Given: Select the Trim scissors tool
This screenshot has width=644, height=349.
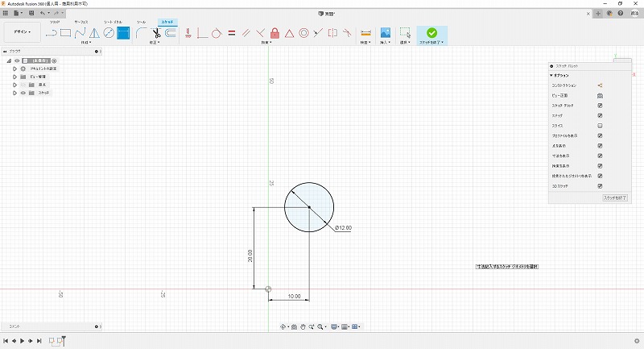Looking at the screenshot, I should pos(156,33).
